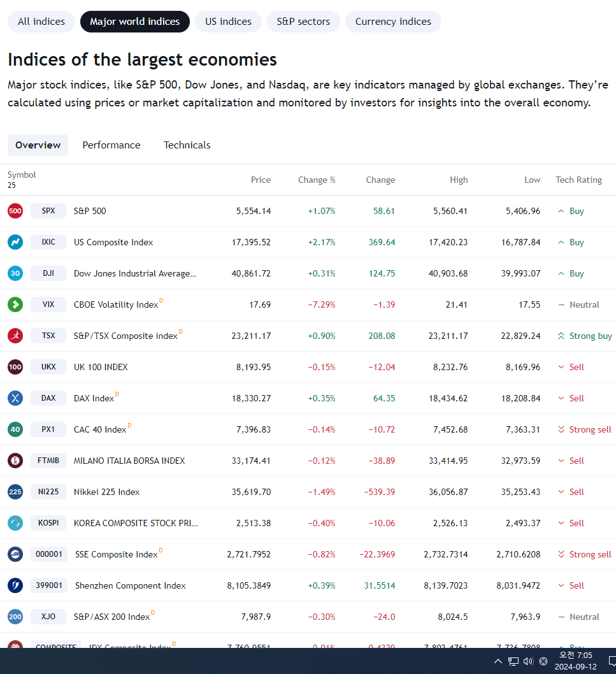The height and width of the screenshot is (674, 616).
Task: Open the DAX Index link
Action: coord(94,398)
